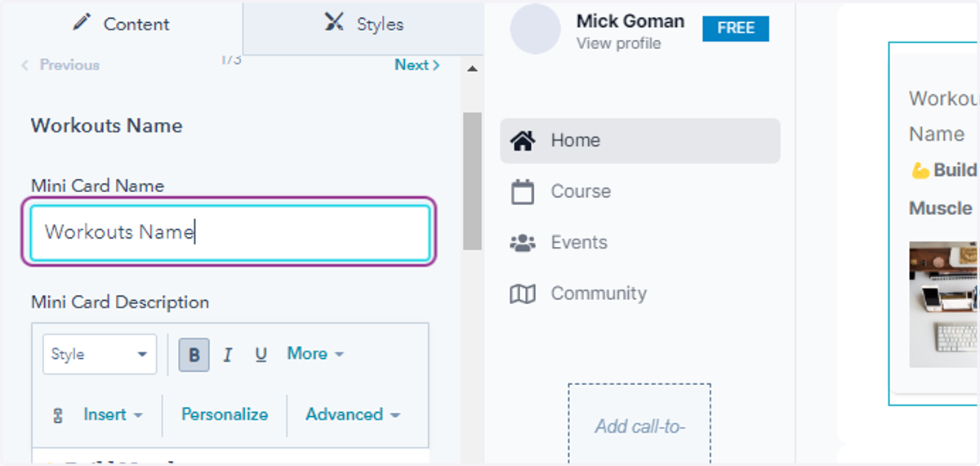The width and height of the screenshot is (980, 466).
Task: Toggle Underline formatting
Action: click(x=261, y=355)
